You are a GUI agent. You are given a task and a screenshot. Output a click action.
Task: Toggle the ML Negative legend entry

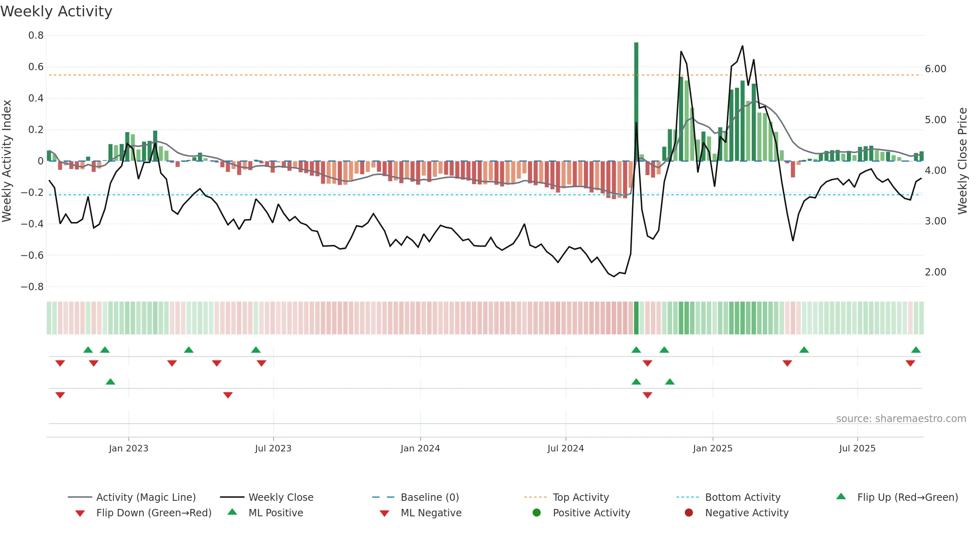[x=421, y=513]
